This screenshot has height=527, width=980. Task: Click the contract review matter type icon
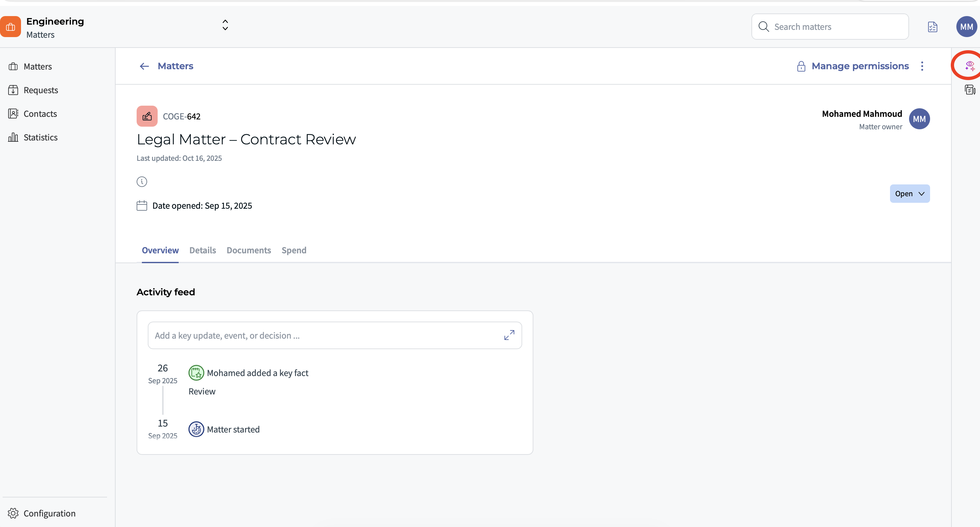[147, 116]
